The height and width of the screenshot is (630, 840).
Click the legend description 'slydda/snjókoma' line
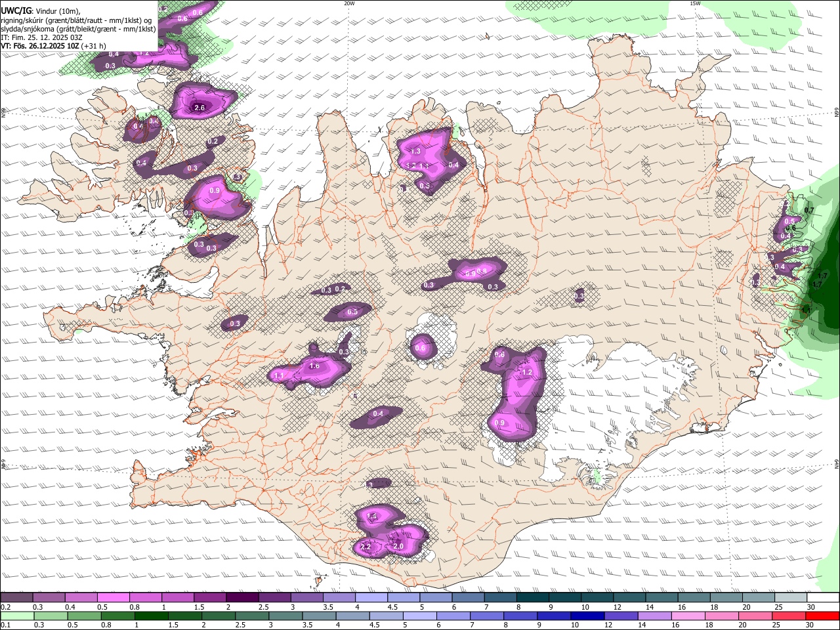point(78,29)
